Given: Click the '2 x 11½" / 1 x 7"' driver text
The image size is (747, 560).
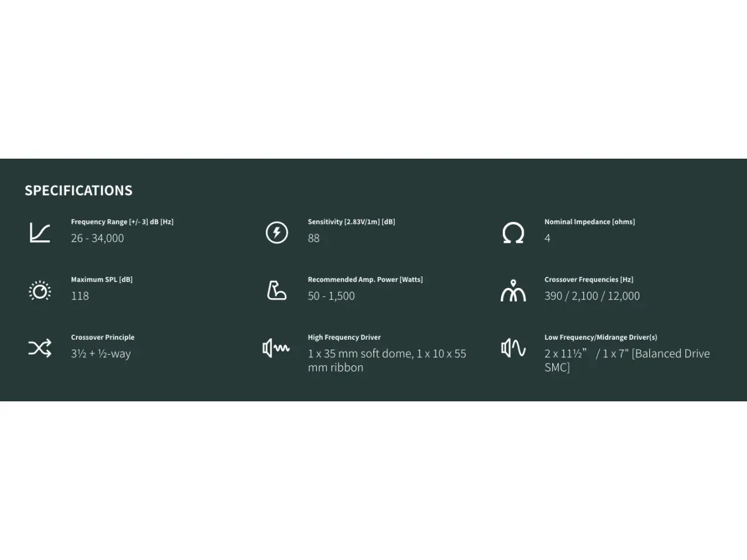Looking at the screenshot, I should [586, 353].
